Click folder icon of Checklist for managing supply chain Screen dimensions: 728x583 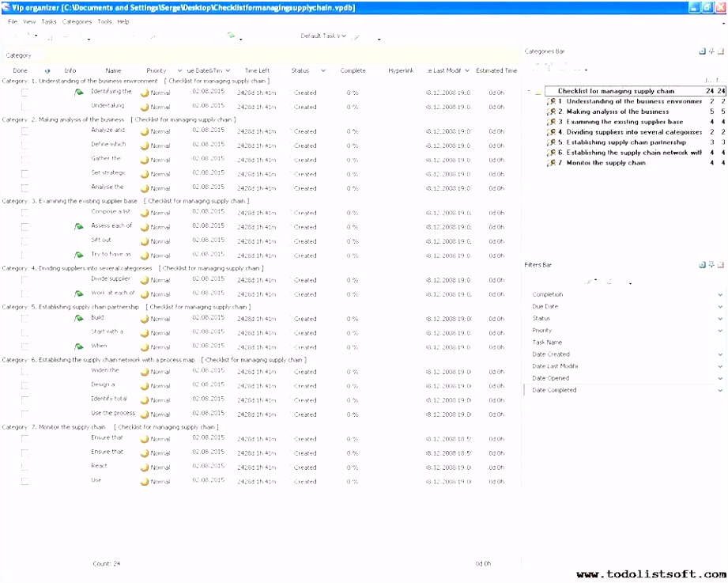click(x=538, y=92)
